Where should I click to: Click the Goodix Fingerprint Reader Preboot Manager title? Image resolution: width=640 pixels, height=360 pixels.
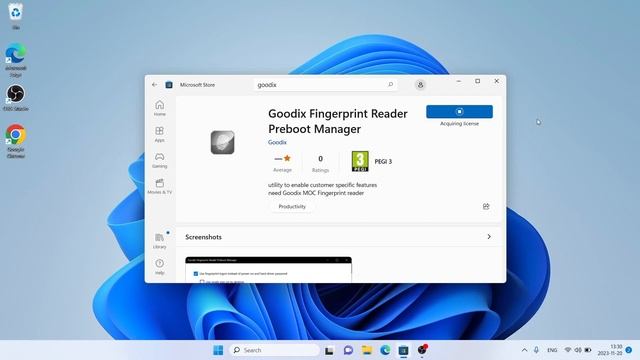click(338, 121)
